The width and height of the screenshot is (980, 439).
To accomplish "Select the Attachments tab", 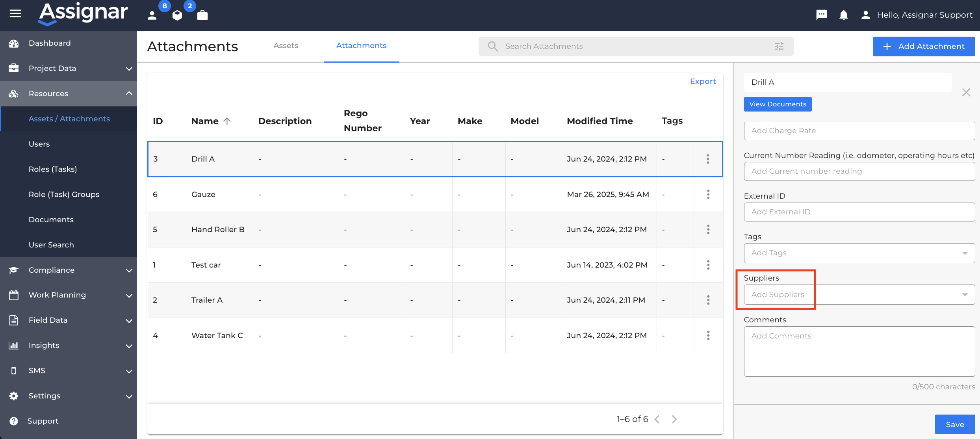I will click(361, 46).
